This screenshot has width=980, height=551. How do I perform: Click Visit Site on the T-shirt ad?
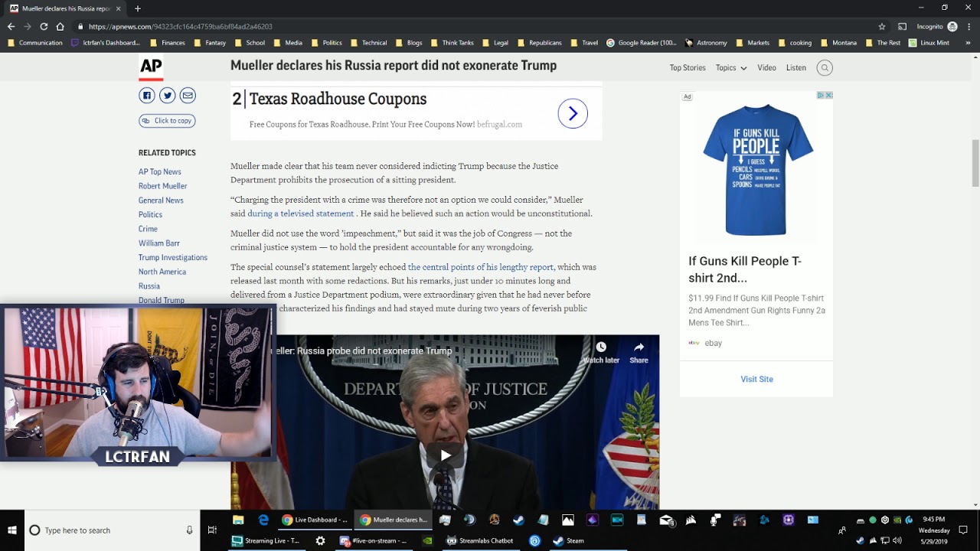pos(756,380)
